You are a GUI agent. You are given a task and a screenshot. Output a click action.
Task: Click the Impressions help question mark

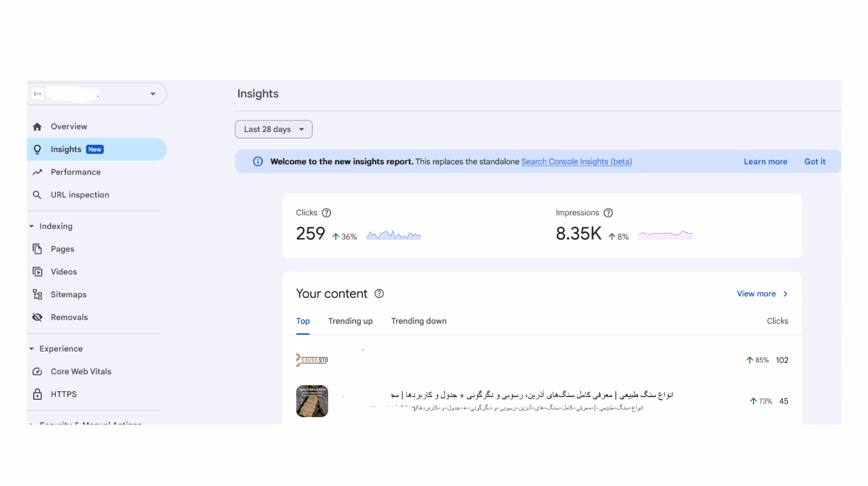click(x=608, y=213)
